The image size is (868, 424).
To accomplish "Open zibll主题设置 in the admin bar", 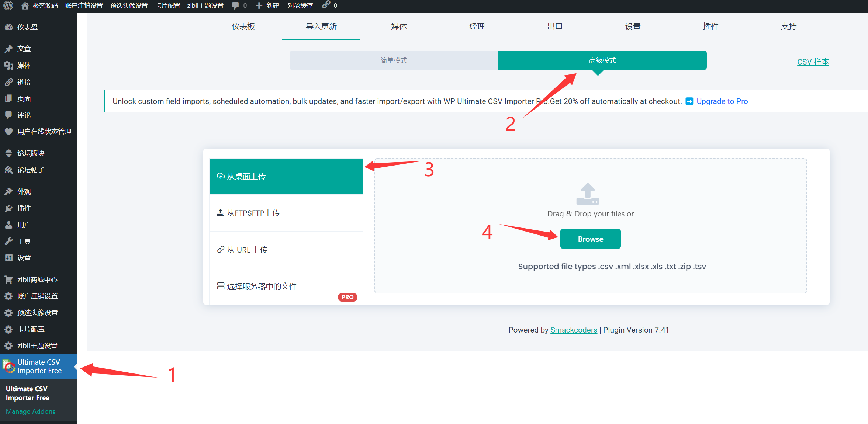I will pyautogui.click(x=205, y=6).
